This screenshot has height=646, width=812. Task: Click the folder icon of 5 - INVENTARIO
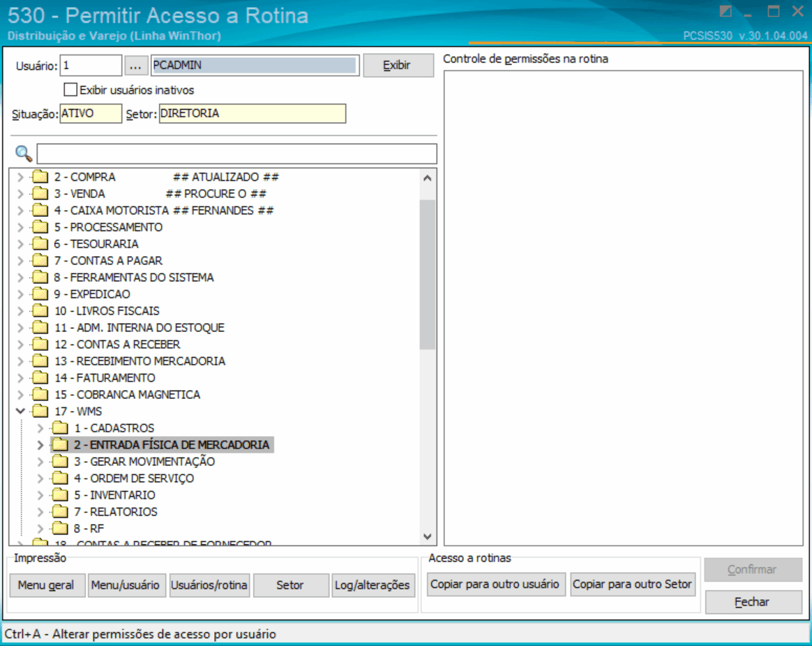point(60,495)
